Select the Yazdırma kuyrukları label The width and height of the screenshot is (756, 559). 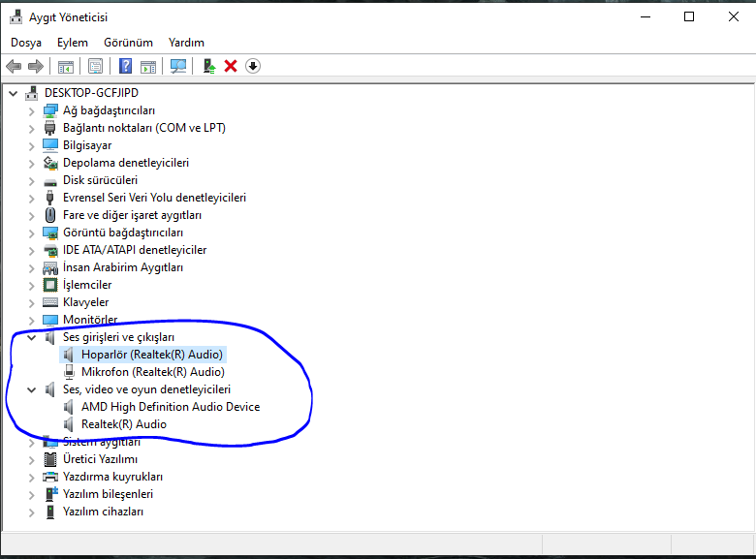112,477
